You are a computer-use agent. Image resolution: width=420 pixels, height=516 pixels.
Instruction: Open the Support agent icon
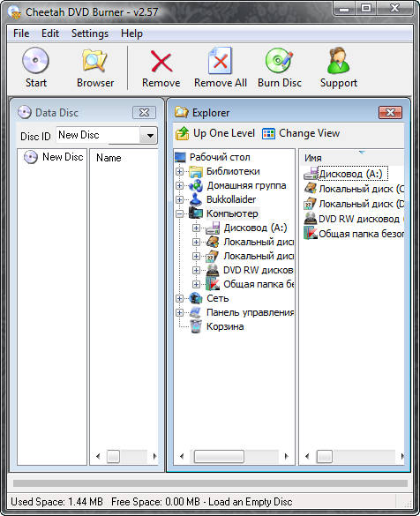click(338, 61)
